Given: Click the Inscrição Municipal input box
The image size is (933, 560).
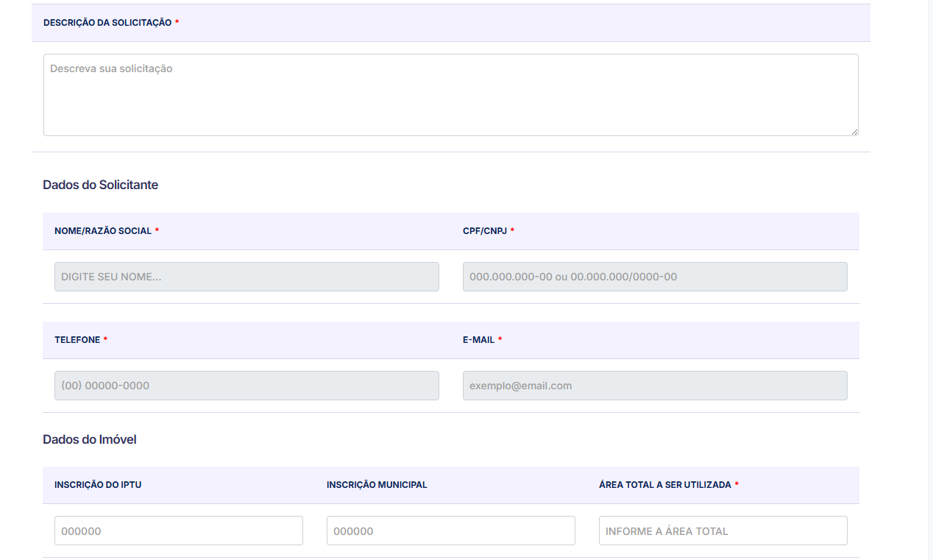Looking at the screenshot, I should (x=450, y=531).
